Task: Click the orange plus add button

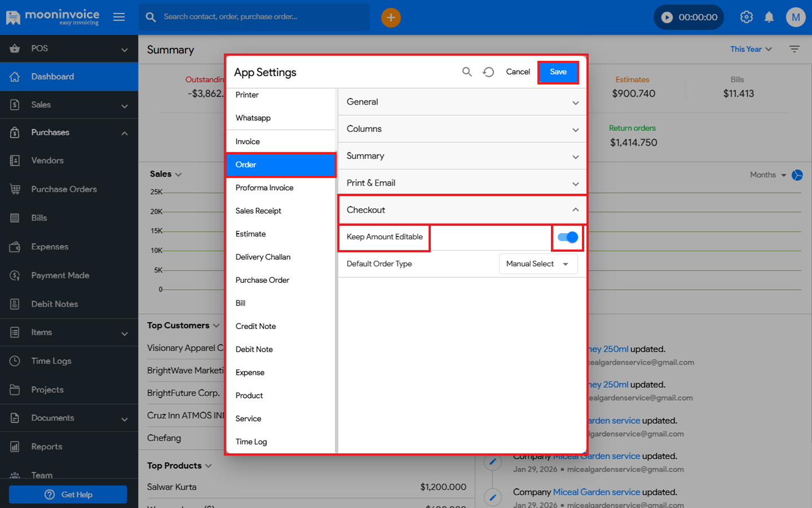Action: pos(391,17)
